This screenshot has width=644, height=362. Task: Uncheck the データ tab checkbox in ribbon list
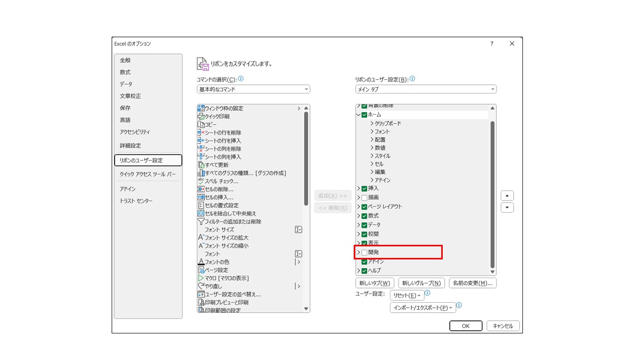(x=364, y=225)
